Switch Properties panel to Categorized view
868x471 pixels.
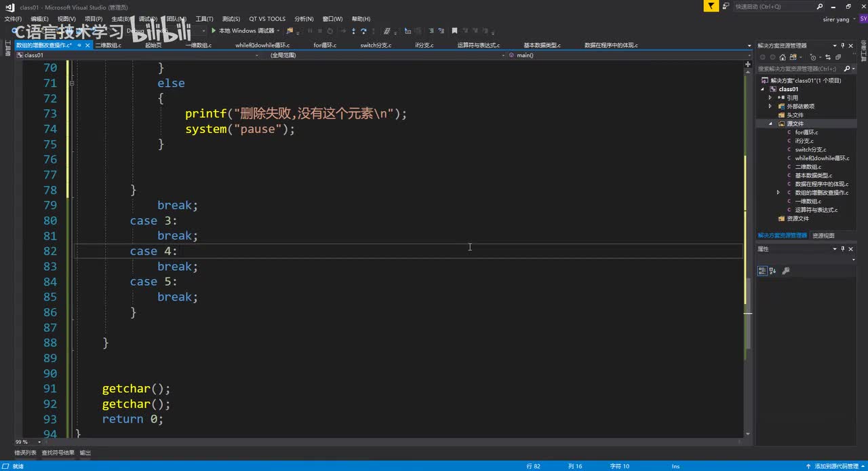pos(762,271)
